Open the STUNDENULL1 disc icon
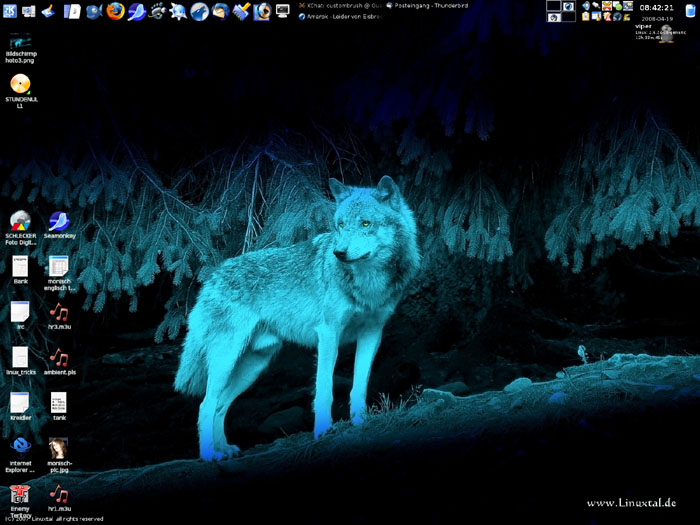This screenshot has width=700, height=525. click(x=20, y=86)
